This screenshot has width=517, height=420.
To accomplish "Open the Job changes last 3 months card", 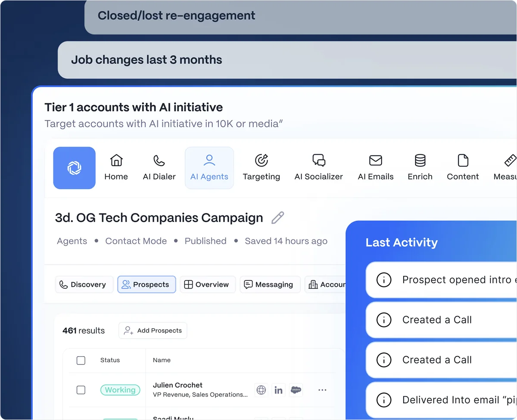I will coord(287,60).
